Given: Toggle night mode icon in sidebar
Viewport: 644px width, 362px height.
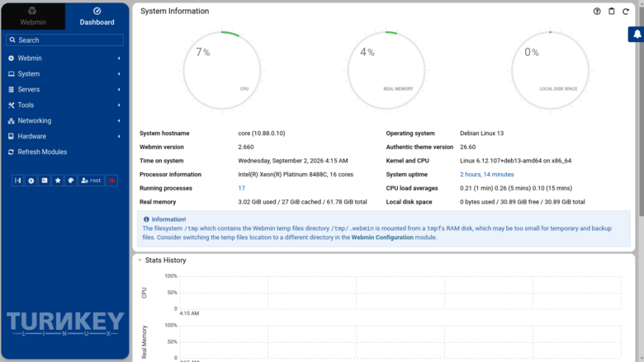Looking at the screenshot, I should 31,181.
